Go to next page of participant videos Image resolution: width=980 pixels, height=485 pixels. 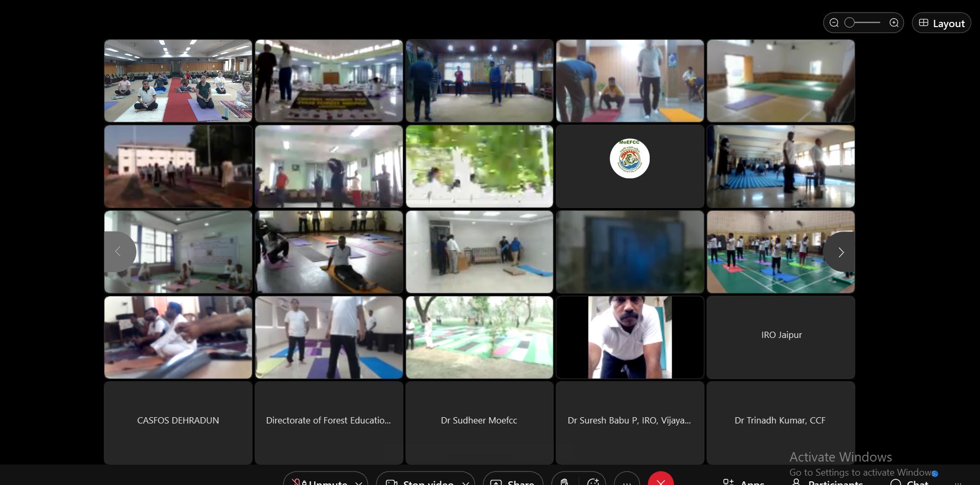pos(840,252)
